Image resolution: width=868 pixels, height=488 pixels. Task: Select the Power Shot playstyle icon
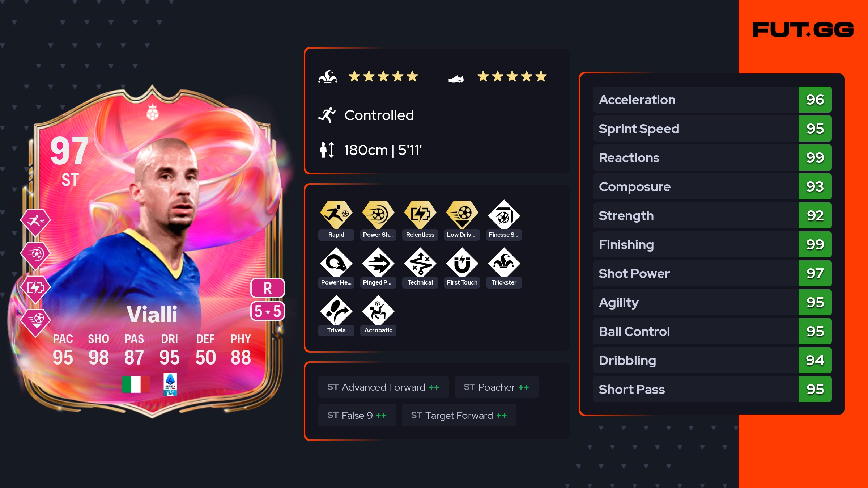[378, 215]
